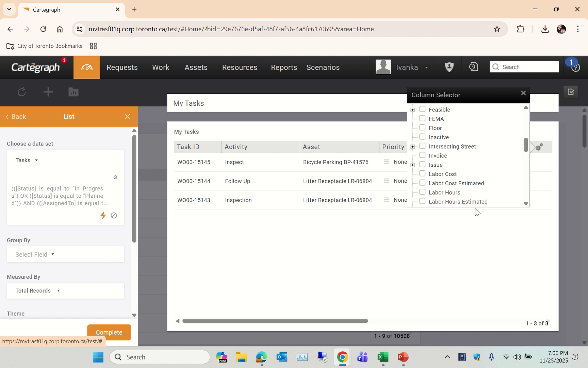Viewport: 588px width, 368px height.
Task: Enable the Labor Cost column
Action: click(x=422, y=173)
